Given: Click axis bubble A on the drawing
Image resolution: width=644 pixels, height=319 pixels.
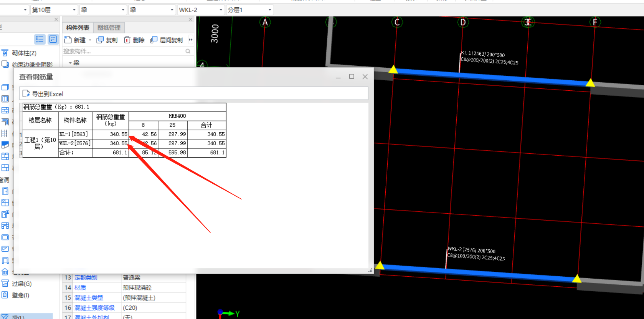Looking at the screenshot, I should click(265, 22).
